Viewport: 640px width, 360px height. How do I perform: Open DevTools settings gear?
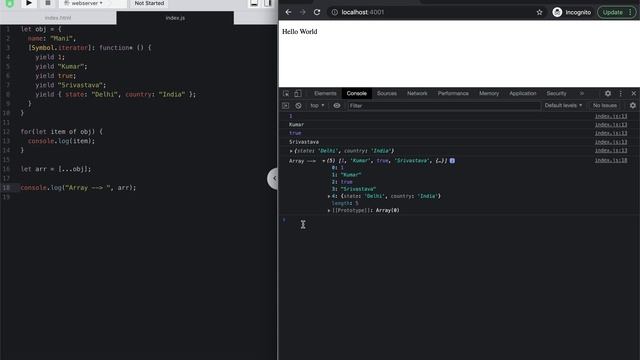[608, 93]
